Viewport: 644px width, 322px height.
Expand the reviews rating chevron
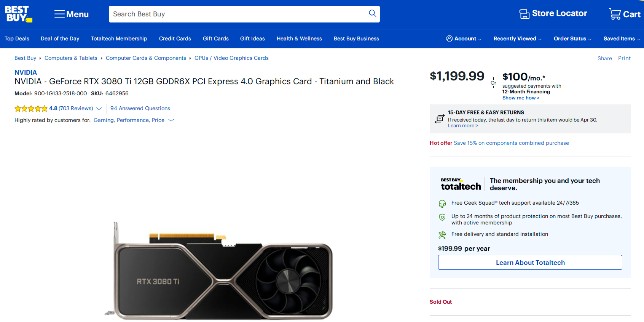pyautogui.click(x=99, y=109)
